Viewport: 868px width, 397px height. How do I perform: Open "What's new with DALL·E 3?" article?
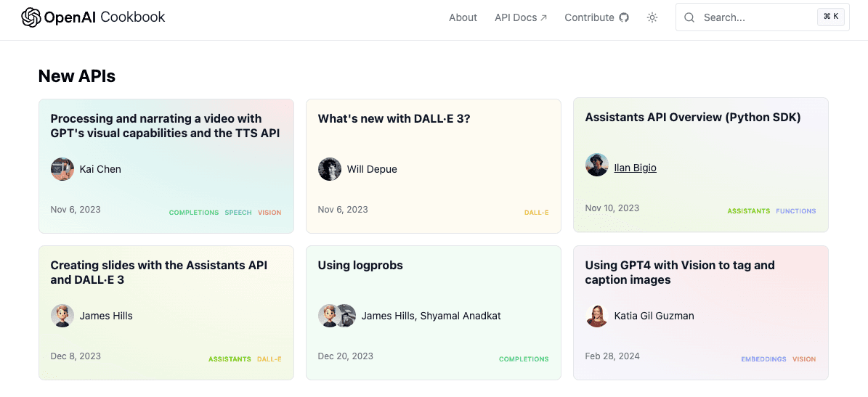(394, 119)
